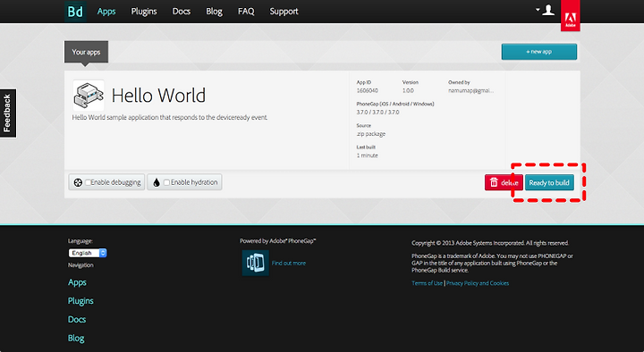The height and width of the screenshot is (352, 644).
Task: Click Plugins link in footer navigation
Action: click(80, 301)
